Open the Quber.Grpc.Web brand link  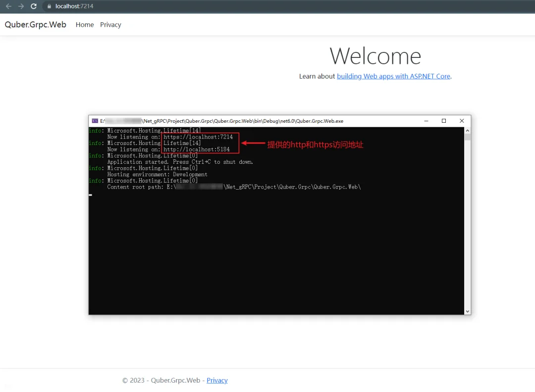pyautogui.click(x=36, y=25)
